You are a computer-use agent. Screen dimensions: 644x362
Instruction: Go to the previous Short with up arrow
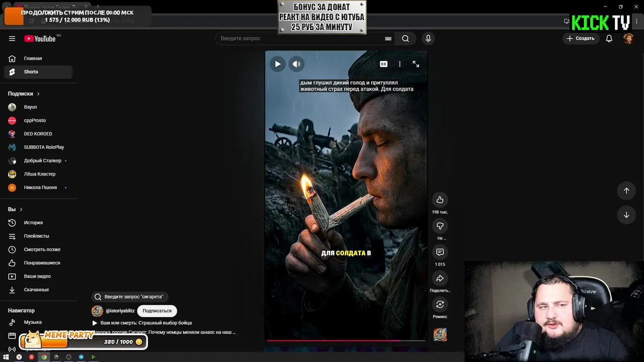626,191
